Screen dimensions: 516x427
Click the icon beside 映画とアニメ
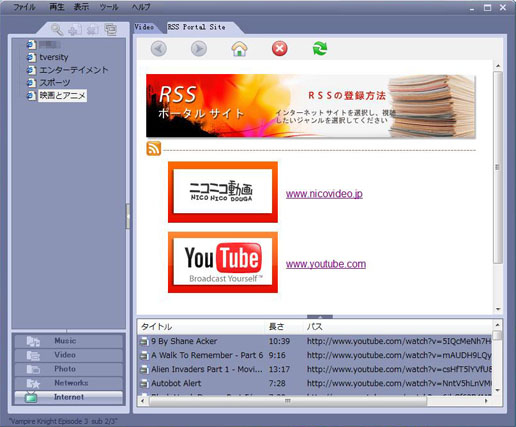pyautogui.click(x=31, y=96)
